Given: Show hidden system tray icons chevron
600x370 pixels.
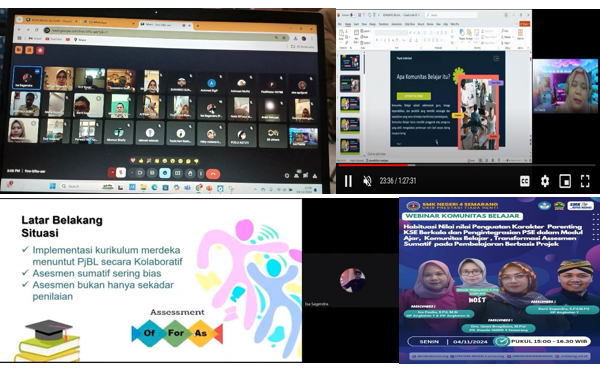Looking at the screenshot, I should (255, 189).
